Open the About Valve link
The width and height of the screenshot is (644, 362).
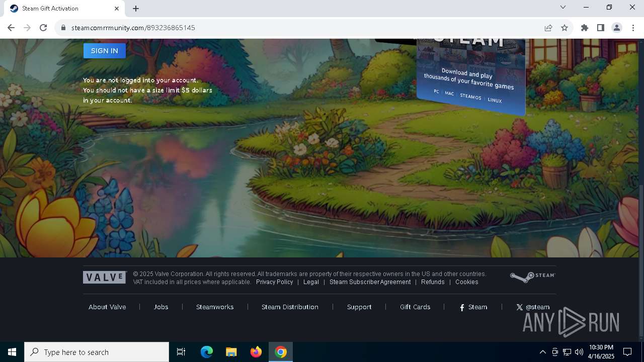(107, 307)
